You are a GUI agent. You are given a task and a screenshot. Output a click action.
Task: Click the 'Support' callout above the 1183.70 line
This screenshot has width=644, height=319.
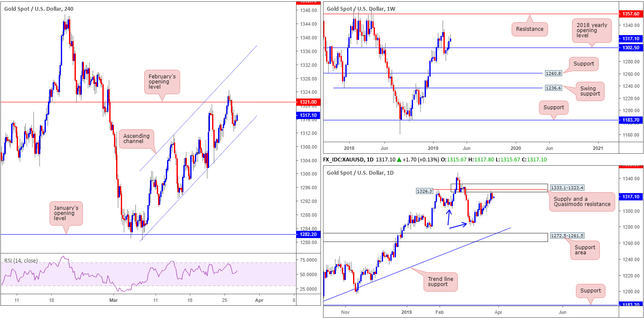pos(554,108)
